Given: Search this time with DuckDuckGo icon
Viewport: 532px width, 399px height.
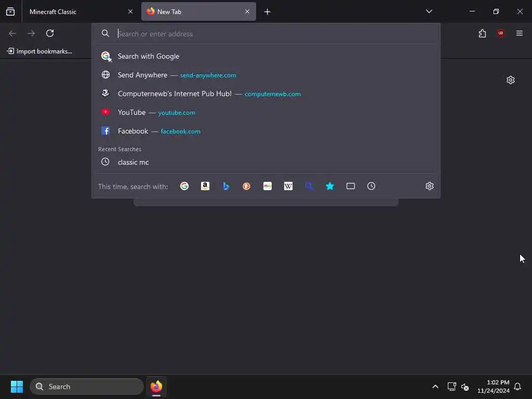Looking at the screenshot, I should (247, 186).
